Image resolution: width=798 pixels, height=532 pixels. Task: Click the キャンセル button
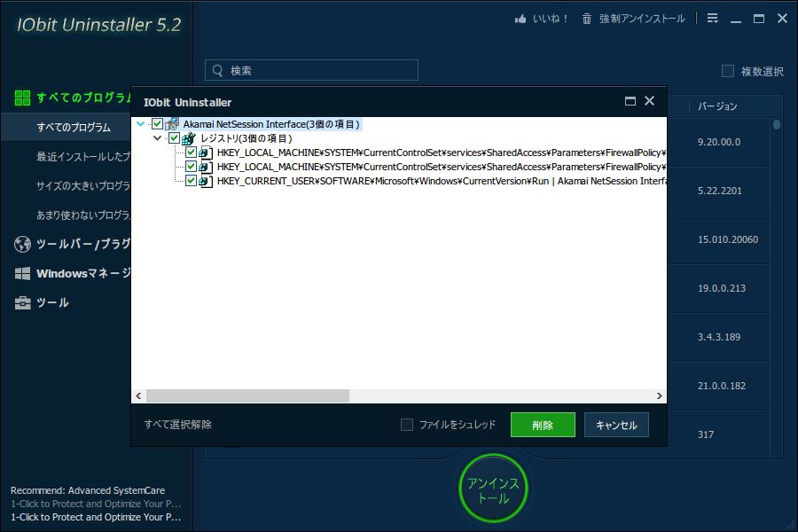(x=616, y=425)
